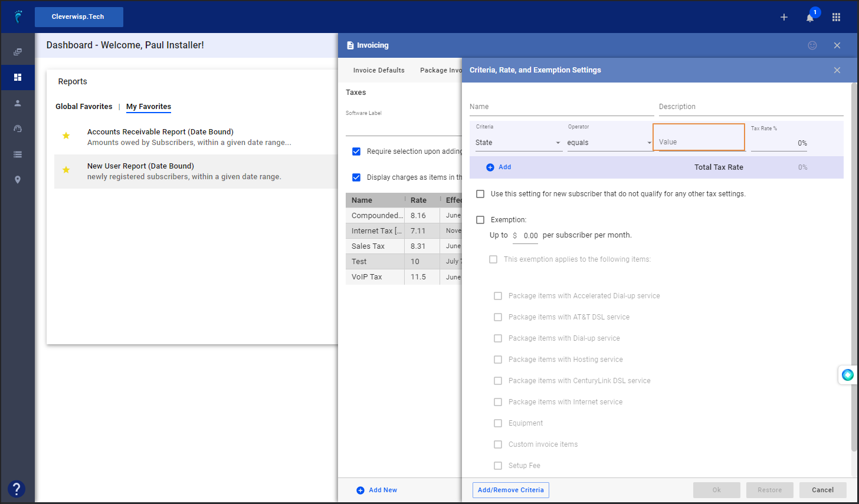Screen dimensions: 859x504
Task: Click the Restore button
Action: point(770,490)
